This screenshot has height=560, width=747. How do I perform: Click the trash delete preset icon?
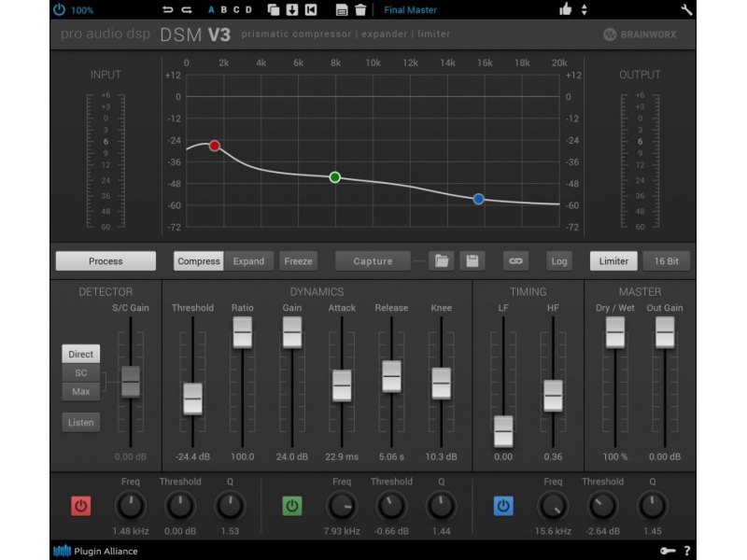tap(360, 9)
